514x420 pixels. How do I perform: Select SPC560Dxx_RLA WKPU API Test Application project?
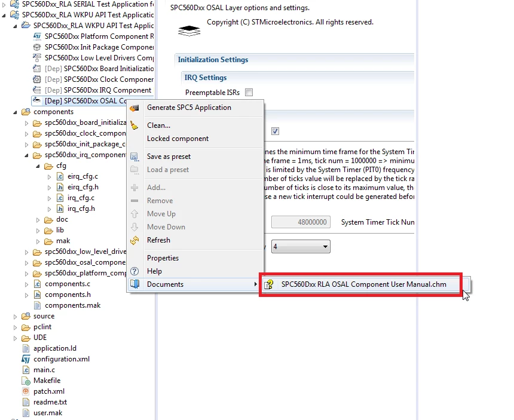(x=87, y=15)
